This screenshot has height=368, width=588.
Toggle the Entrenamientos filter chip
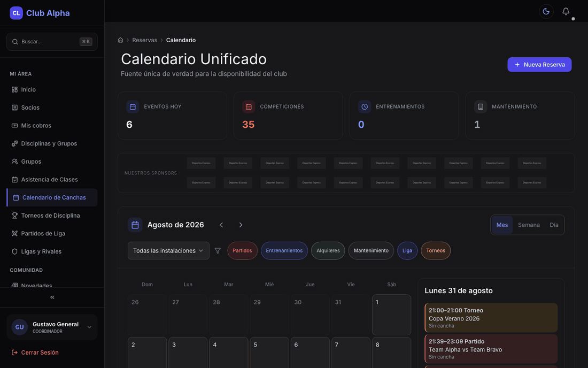click(x=284, y=250)
